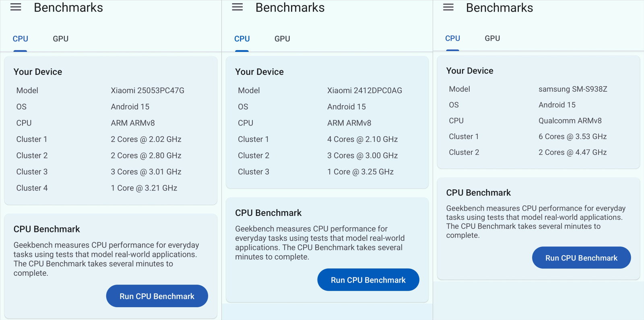The image size is (644, 320).
Task: Click the 1 Core @ 3.21 GHz entry
Action: coord(144,188)
